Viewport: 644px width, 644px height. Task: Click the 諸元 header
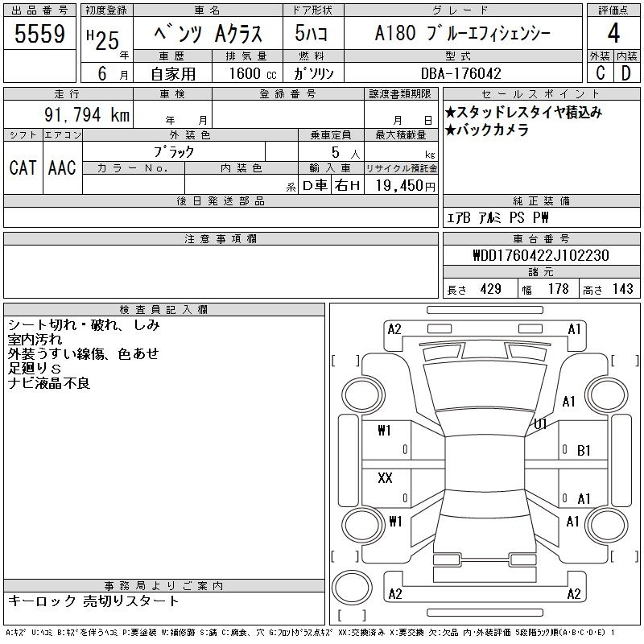541,272
